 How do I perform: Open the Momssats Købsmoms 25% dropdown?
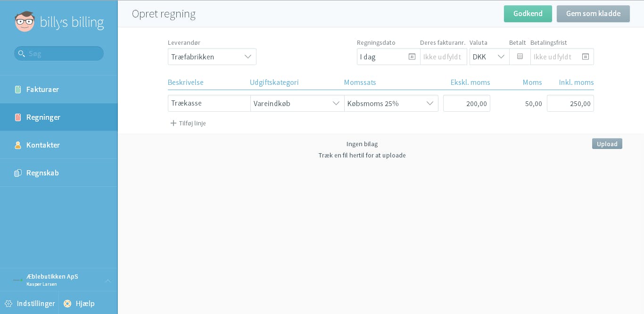(x=391, y=103)
